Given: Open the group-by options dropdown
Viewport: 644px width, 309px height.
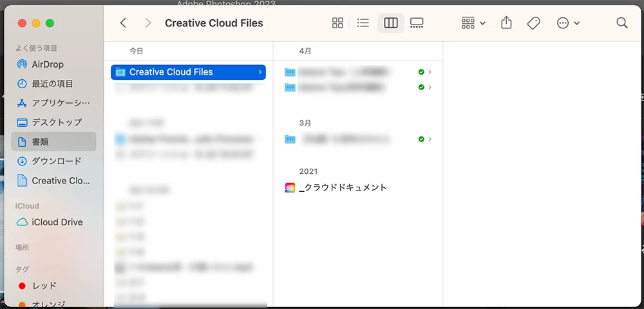Looking at the screenshot, I should [473, 23].
